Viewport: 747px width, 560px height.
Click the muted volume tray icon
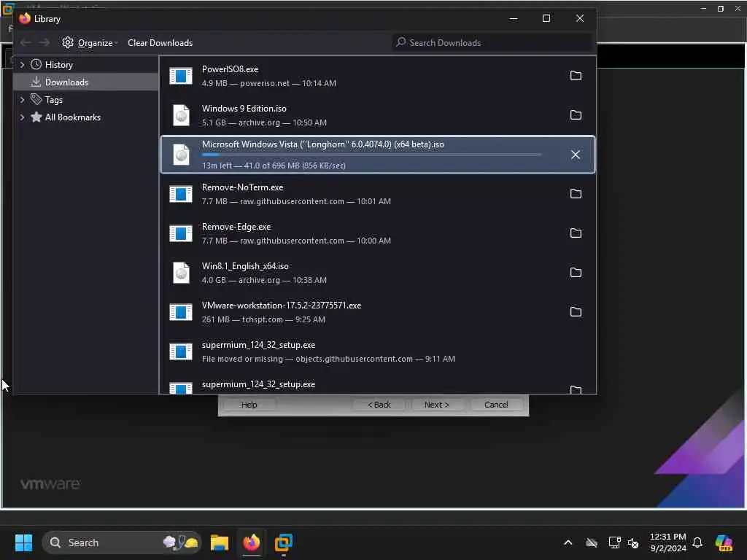[x=633, y=542]
